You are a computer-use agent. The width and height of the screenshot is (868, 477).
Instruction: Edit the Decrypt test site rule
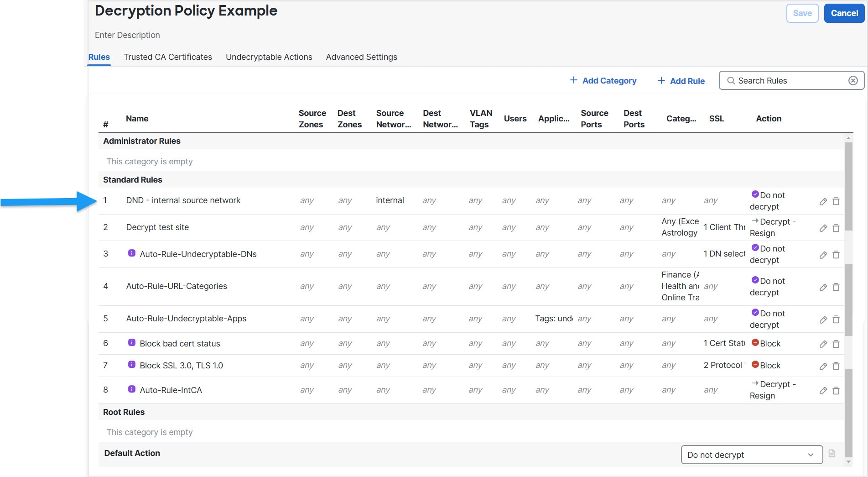pyautogui.click(x=823, y=228)
